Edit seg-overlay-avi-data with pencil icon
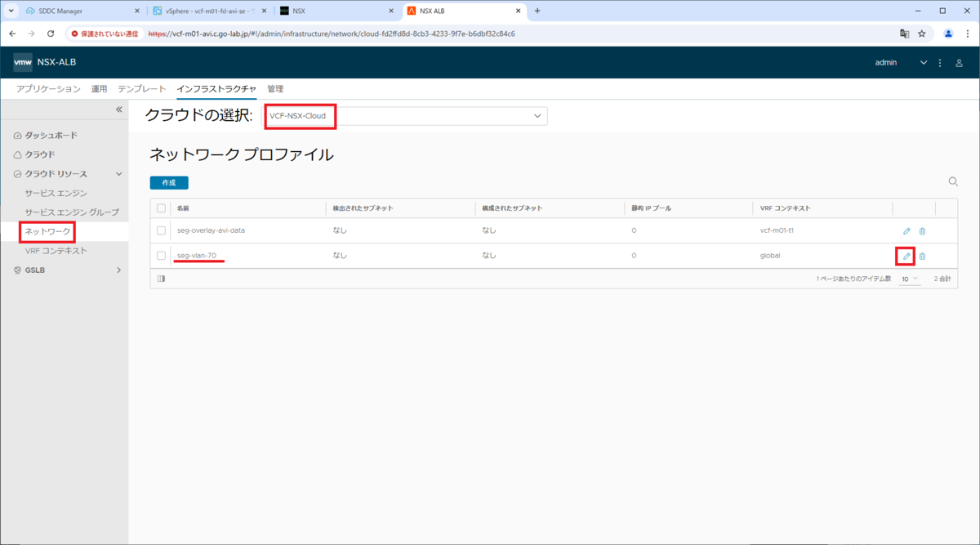Viewport: 980px width, 545px height. pos(906,231)
